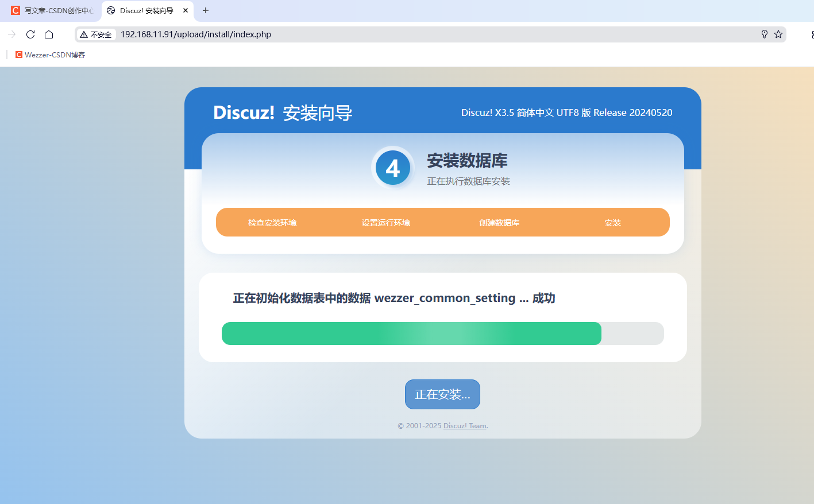Select the Discuz! 安装向导 tab
This screenshot has height=504, width=814.
pyautogui.click(x=148, y=10)
